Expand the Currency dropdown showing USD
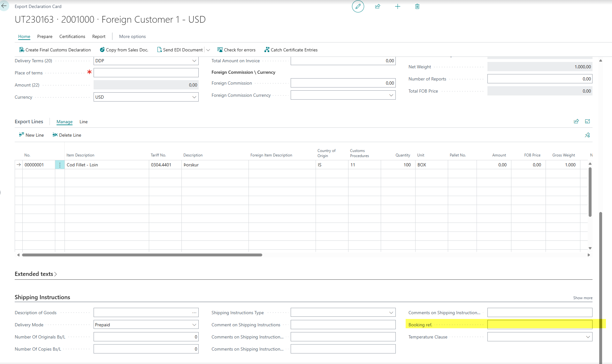This screenshot has width=612, height=364. pyautogui.click(x=194, y=97)
